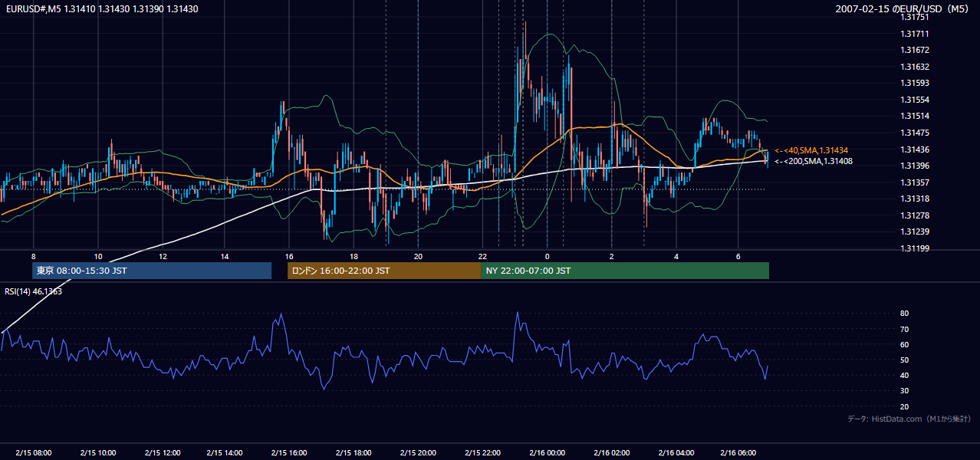Click the 2/16 06:00 date label
Viewport: 980px width, 460px height.
pos(739,452)
